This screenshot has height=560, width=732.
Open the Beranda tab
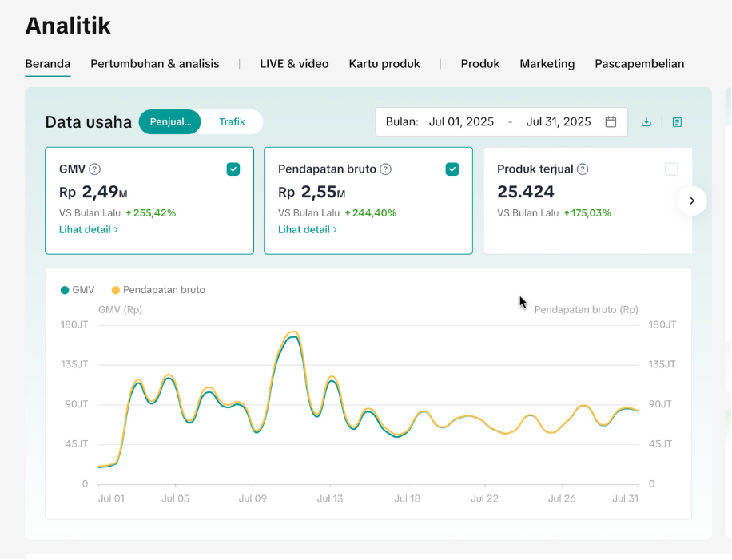point(48,63)
